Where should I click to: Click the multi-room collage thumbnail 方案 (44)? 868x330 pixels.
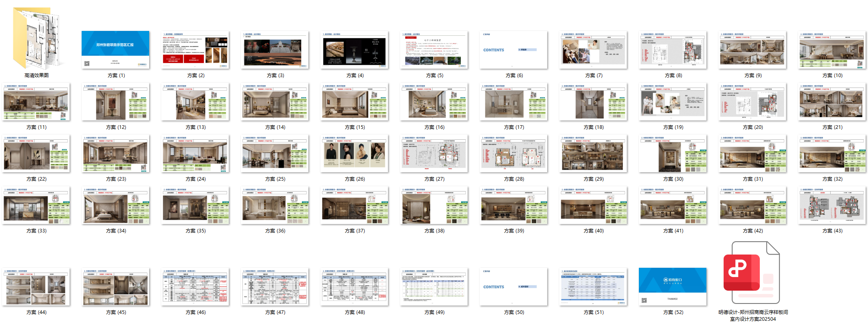click(36, 286)
